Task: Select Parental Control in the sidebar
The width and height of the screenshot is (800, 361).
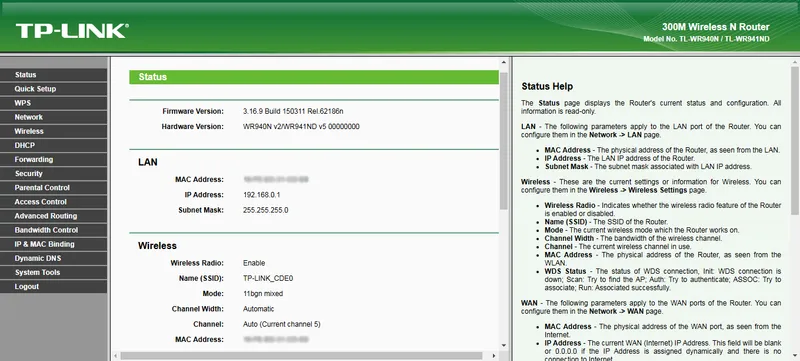Action: click(x=54, y=188)
